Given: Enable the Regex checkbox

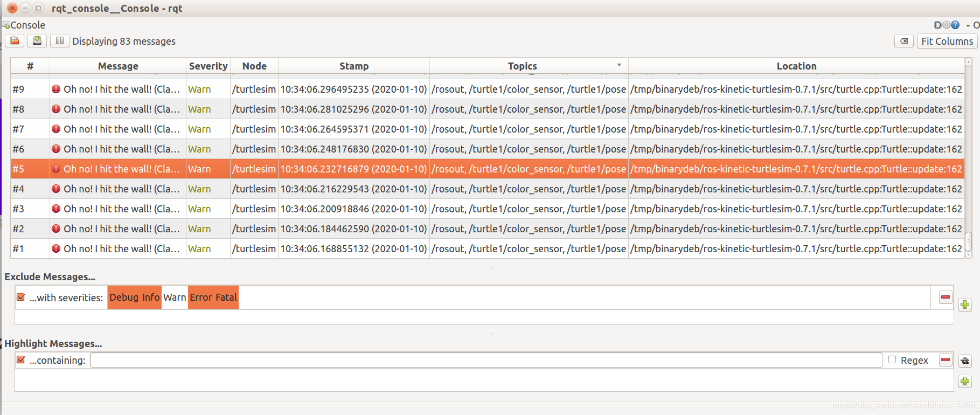Looking at the screenshot, I should click(x=892, y=360).
